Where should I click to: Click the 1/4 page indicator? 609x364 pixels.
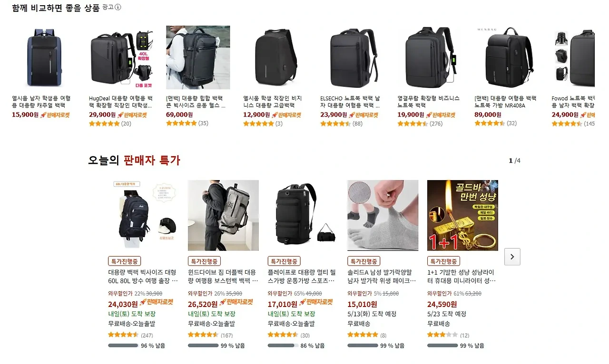(x=514, y=161)
